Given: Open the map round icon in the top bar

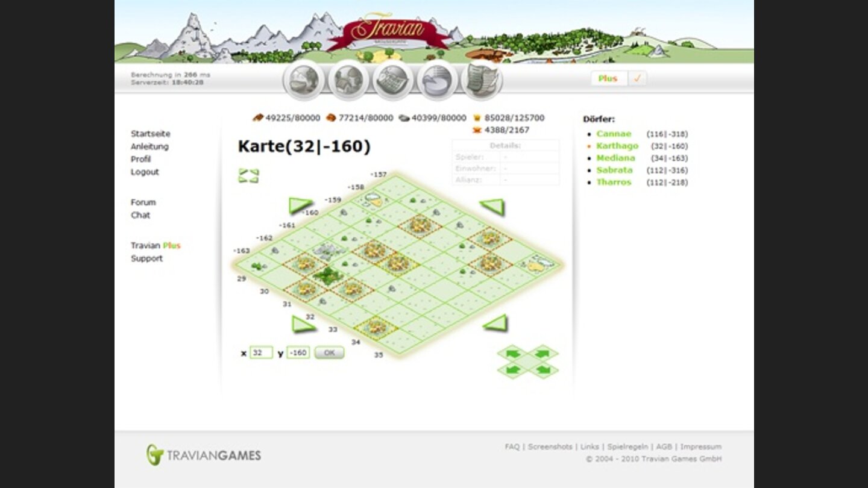Looking at the screenshot, I should click(x=393, y=80).
